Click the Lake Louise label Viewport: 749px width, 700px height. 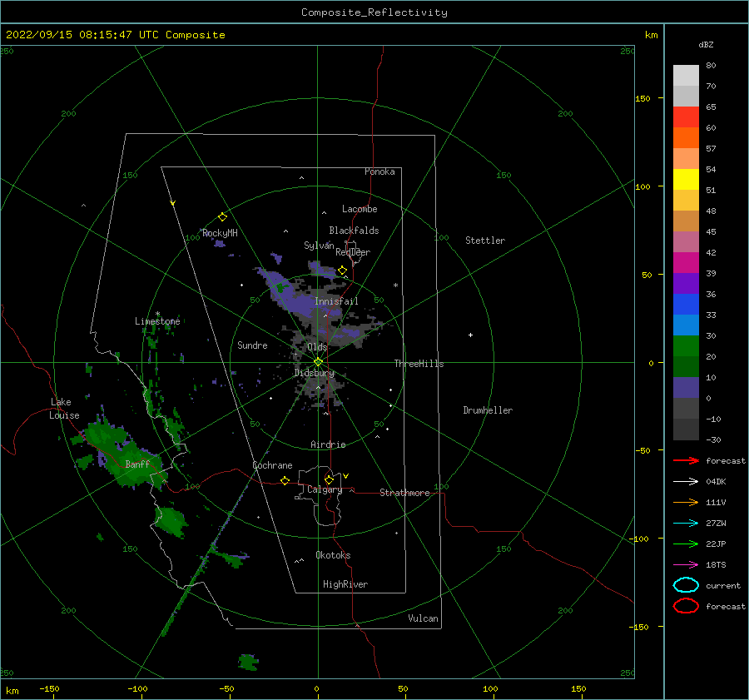coord(64,409)
